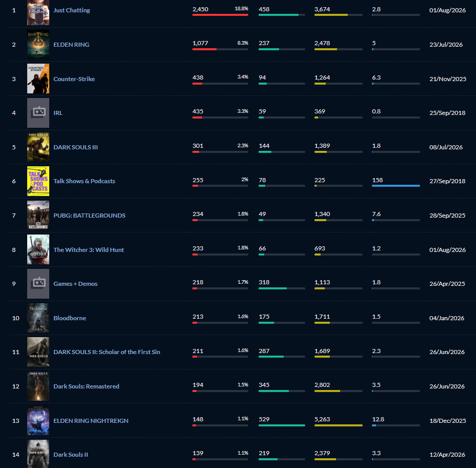Screen dimensions: 476x468
Task: Open the Bloodborne cover thumbnail
Action: coord(38,318)
